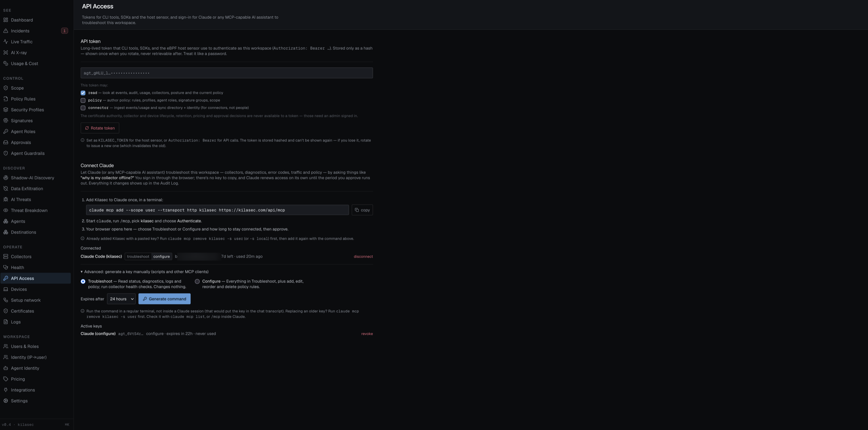Click the Usage & Cost icon
Image resolution: width=868 pixels, height=430 pixels.
pos(6,63)
